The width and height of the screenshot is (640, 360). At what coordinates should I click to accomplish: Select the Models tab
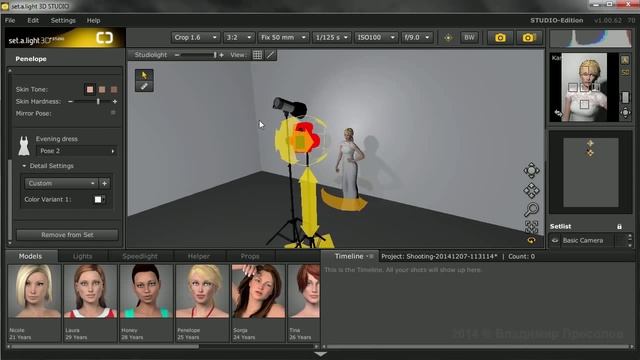(x=30, y=256)
